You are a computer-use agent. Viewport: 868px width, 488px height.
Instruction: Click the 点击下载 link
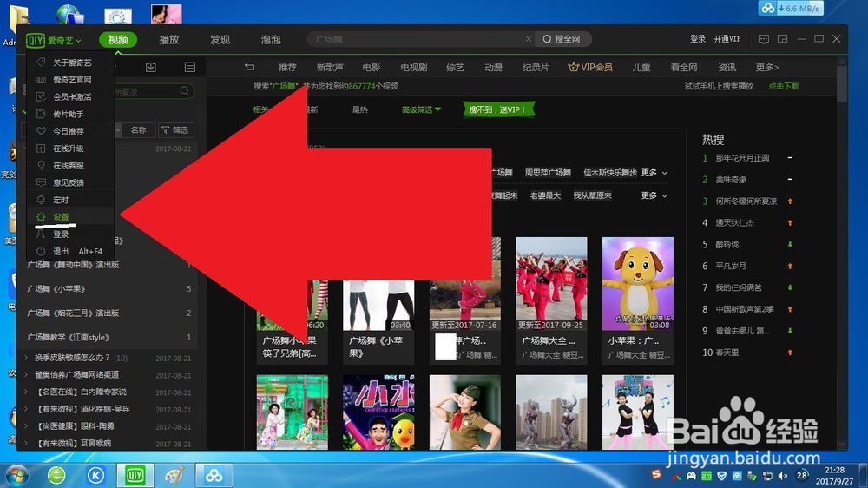tap(783, 87)
